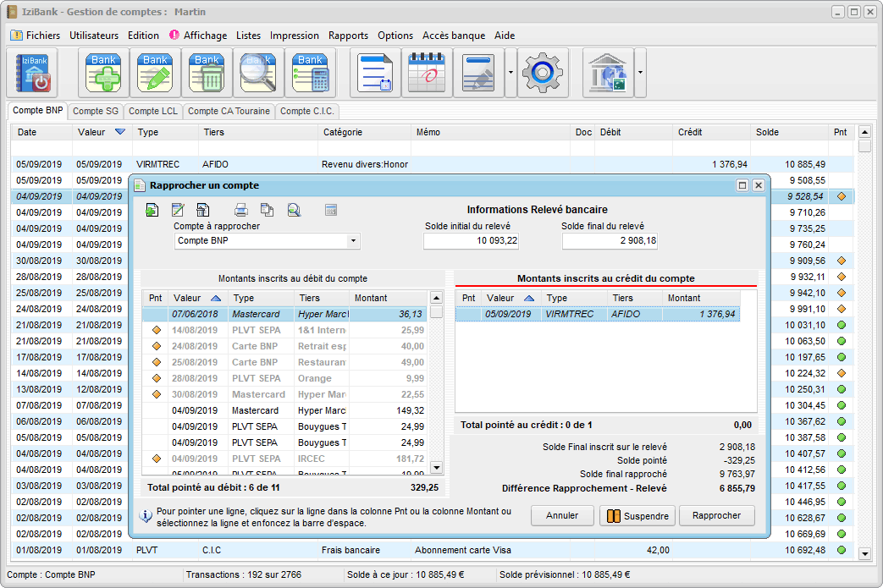Toggle the Pnt marker on Orange row
This screenshot has height=588, width=883.
click(156, 378)
